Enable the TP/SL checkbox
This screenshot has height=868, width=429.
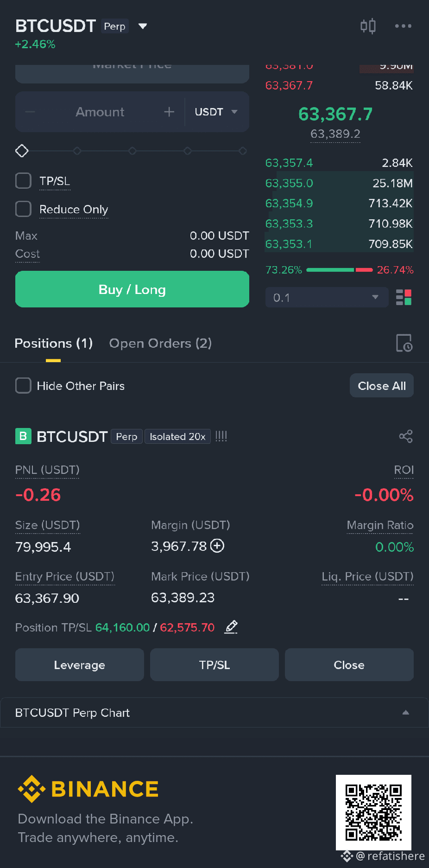point(23,181)
